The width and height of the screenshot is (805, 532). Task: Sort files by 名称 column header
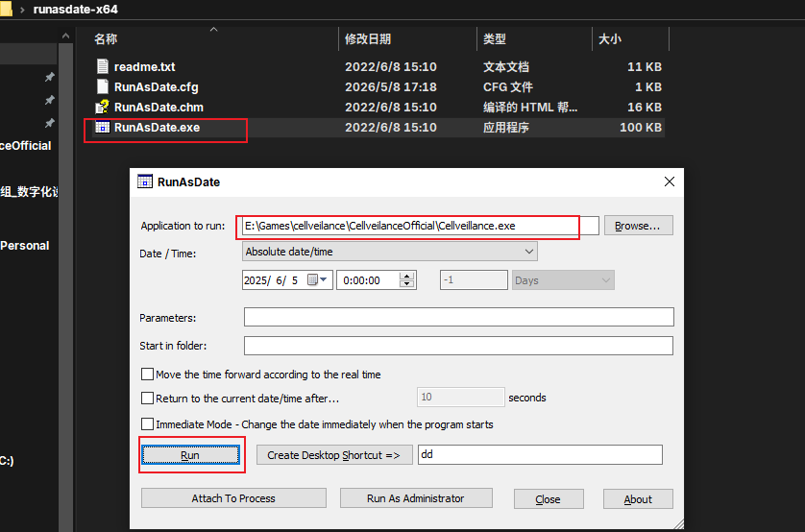point(106,39)
